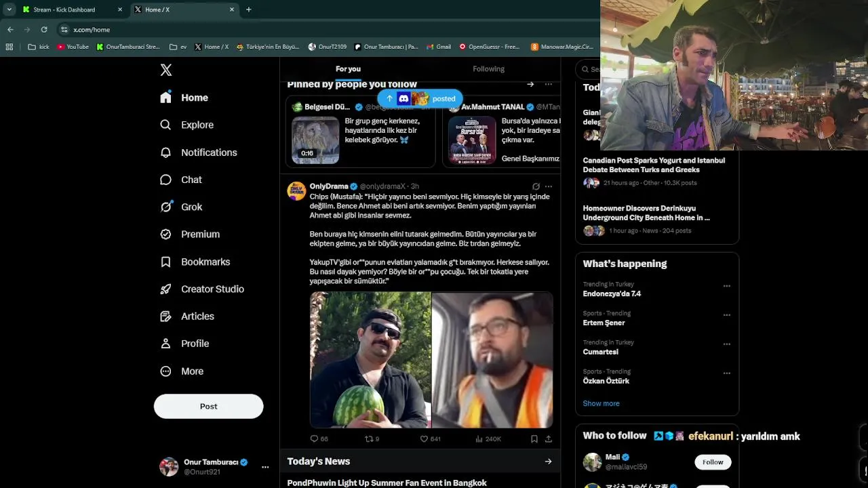The height and width of the screenshot is (488, 868).
Task: Open Onur Tamburacı account avatar
Action: [169, 467]
